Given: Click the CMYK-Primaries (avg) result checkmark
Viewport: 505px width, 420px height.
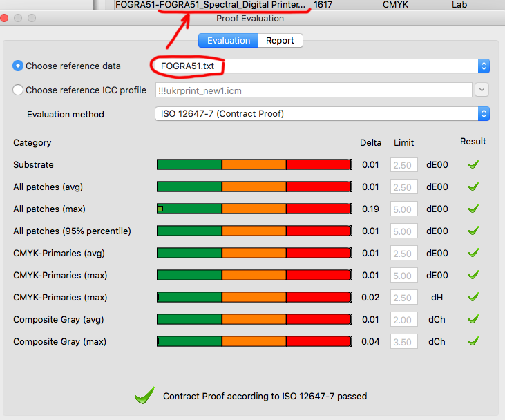Looking at the screenshot, I should 473,253.
